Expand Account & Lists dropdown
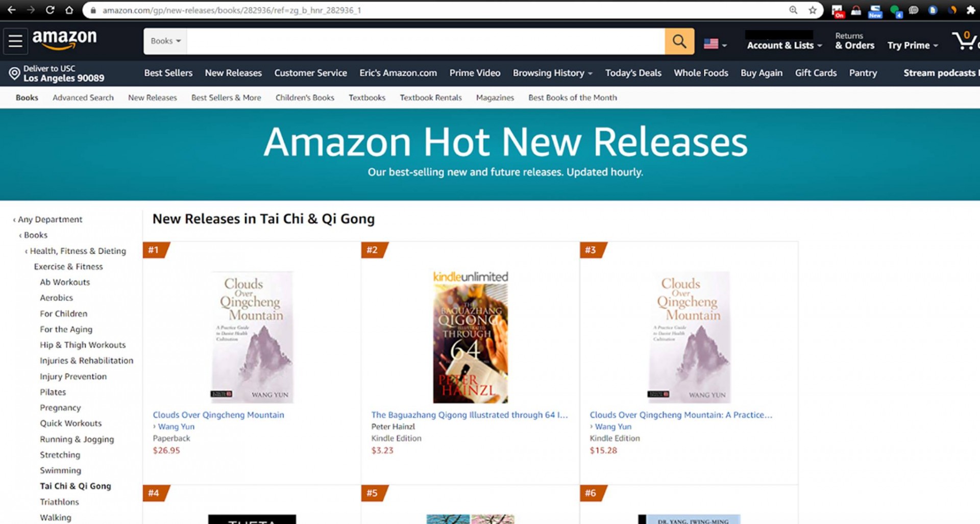 785,45
